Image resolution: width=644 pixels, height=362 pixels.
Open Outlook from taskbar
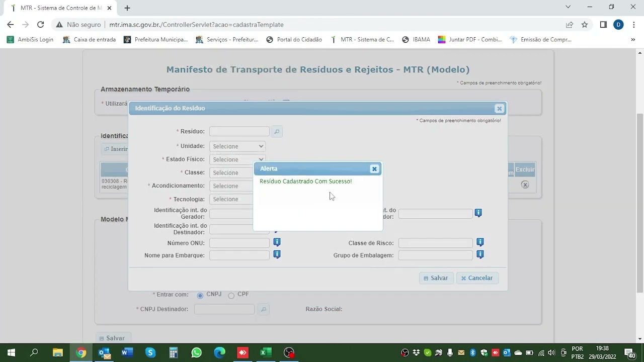pyautogui.click(x=104, y=352)
